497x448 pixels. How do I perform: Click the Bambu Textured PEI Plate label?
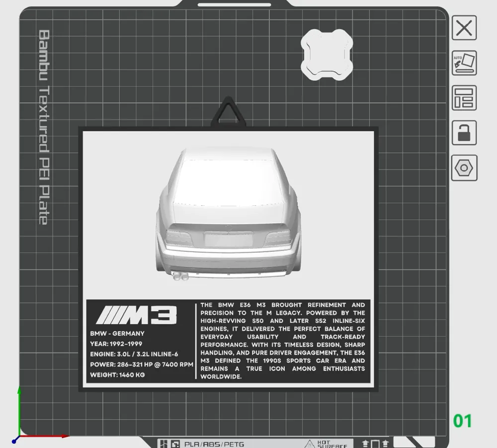[44, 127]
